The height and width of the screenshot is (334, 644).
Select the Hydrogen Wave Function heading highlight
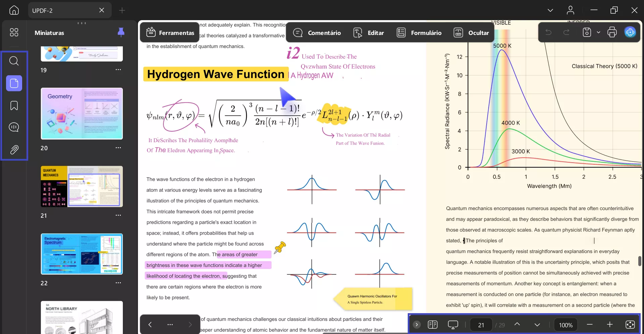(x=216, y=74)
